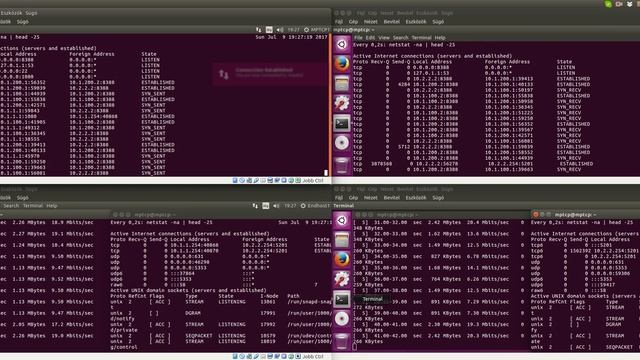Click the 19:27 clock in MPTCP1 VM panel
This screenshot has width=640, height=360.
tap(293, 29)
